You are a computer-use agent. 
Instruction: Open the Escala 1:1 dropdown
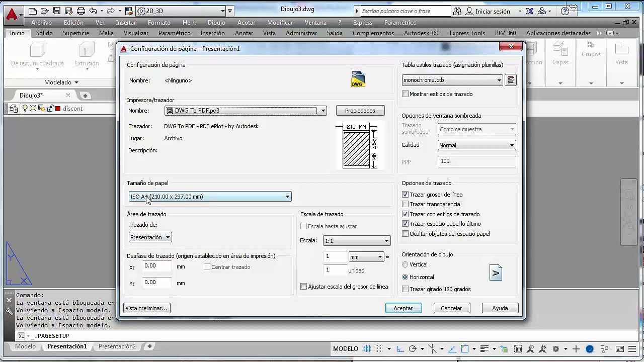(x=357, y=241)
